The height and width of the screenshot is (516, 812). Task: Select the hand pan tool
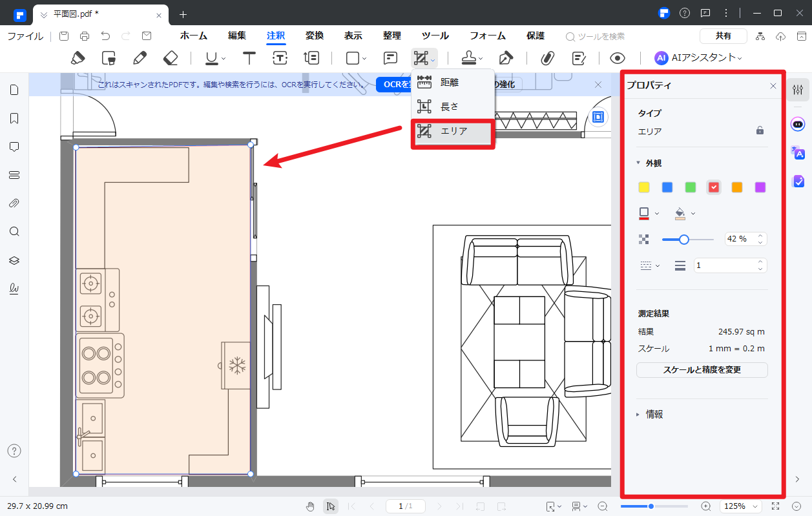click(x=311, y=506)
